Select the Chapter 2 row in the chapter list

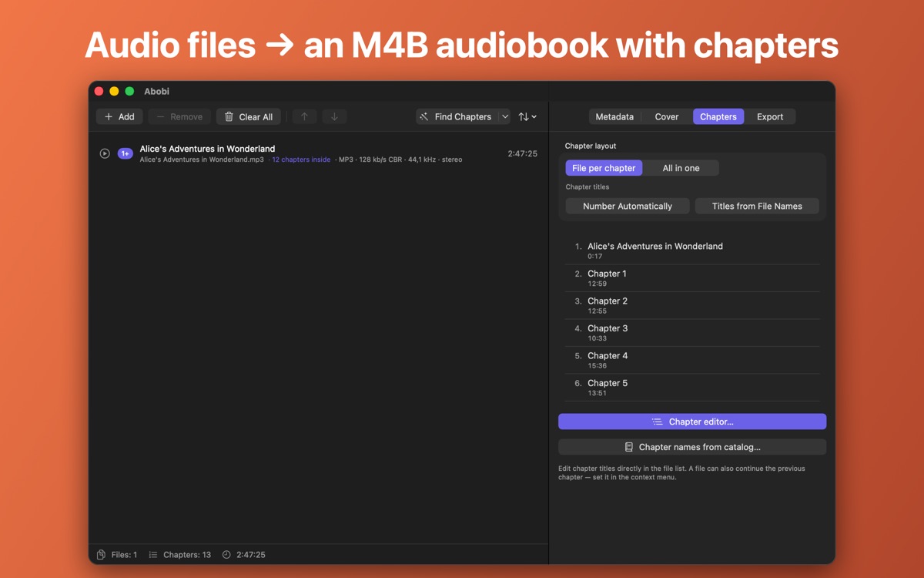coord(692,305)
